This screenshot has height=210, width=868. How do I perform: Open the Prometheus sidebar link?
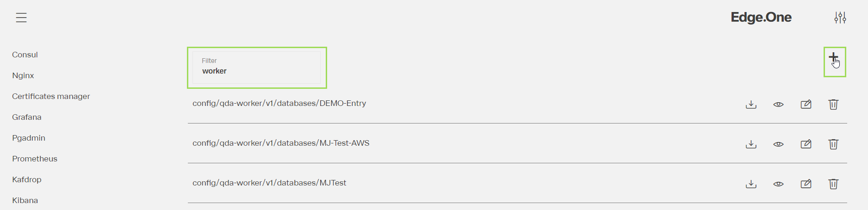point(35,159)
